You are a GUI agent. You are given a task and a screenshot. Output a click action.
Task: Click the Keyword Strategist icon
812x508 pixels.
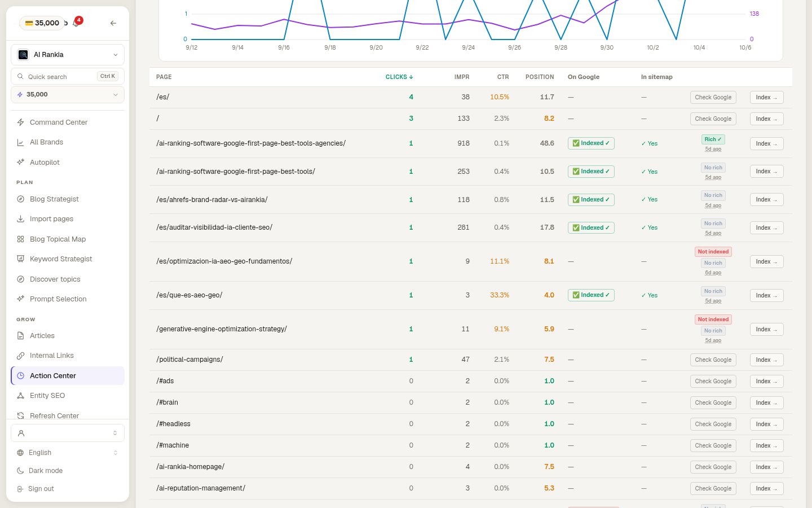(x=20, y=259)
